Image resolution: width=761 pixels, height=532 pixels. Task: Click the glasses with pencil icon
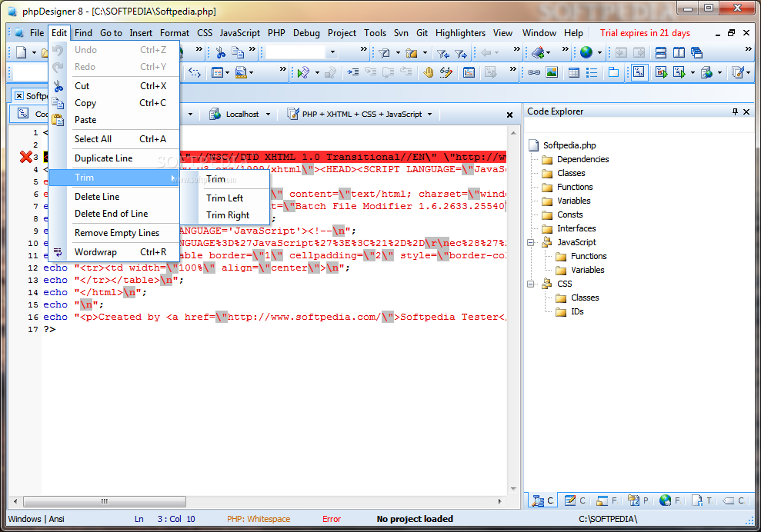coord(446,73)
